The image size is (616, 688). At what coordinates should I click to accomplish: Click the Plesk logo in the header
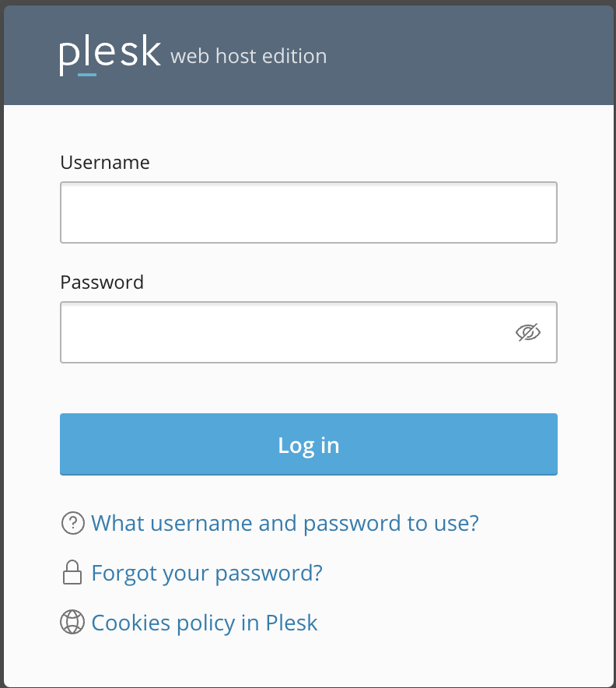110,54
